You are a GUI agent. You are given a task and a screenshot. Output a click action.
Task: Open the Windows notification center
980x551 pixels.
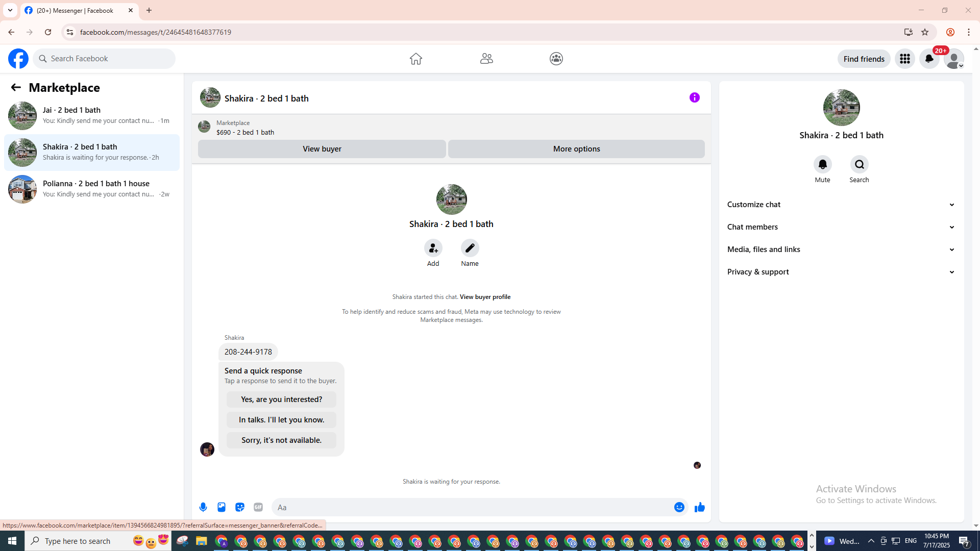coord(964,541)
